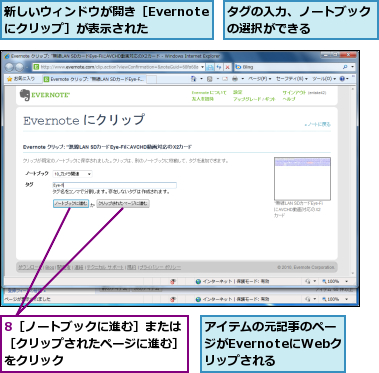Click the アップグレード / ギフト link

coord(254,99)
